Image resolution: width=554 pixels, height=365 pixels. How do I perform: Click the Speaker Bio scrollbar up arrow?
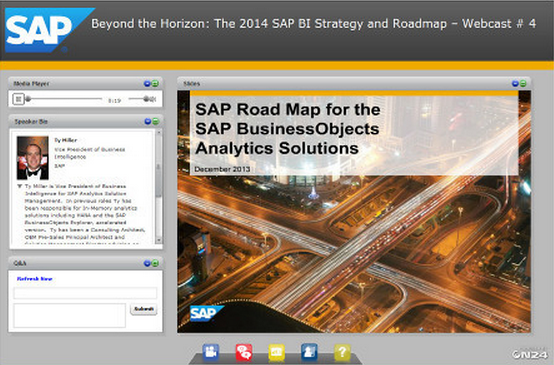click(x=159, y=133)
